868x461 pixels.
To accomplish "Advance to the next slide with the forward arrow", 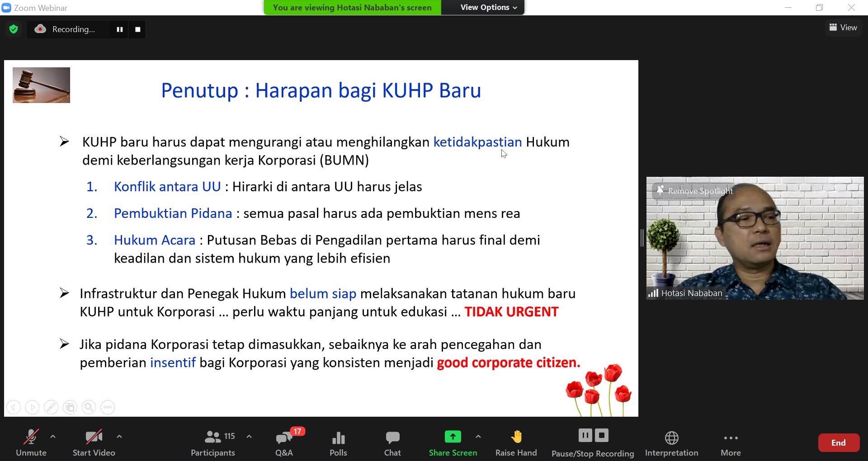I will point(32,407).
